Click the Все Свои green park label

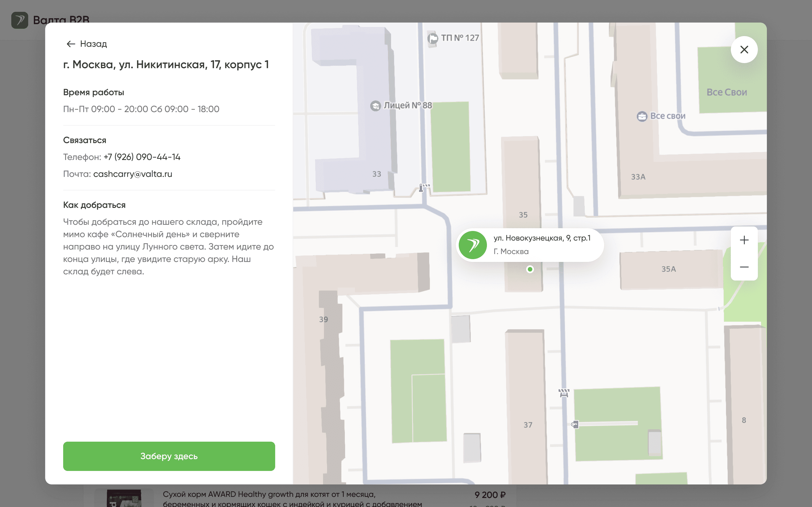[727, 92]
